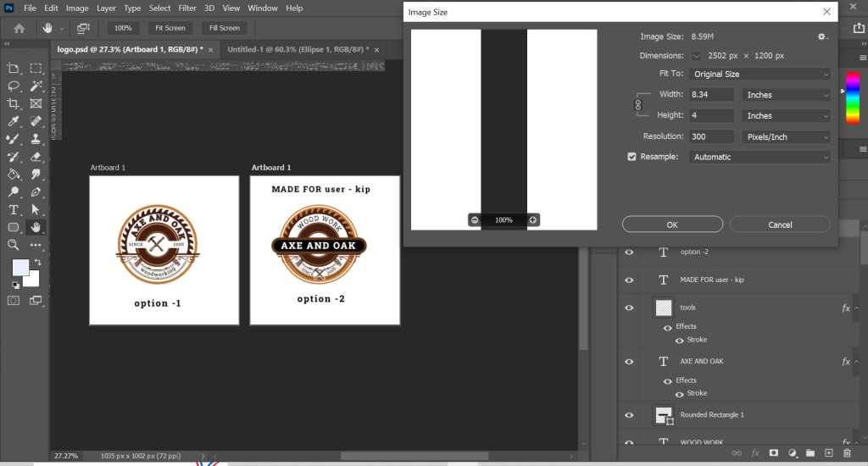Image resolution: width=868 pixels, height=466 pixels.
Task: Toggle visibility of Rounded Rectangle 1 layer
Action: pos(629,415)
